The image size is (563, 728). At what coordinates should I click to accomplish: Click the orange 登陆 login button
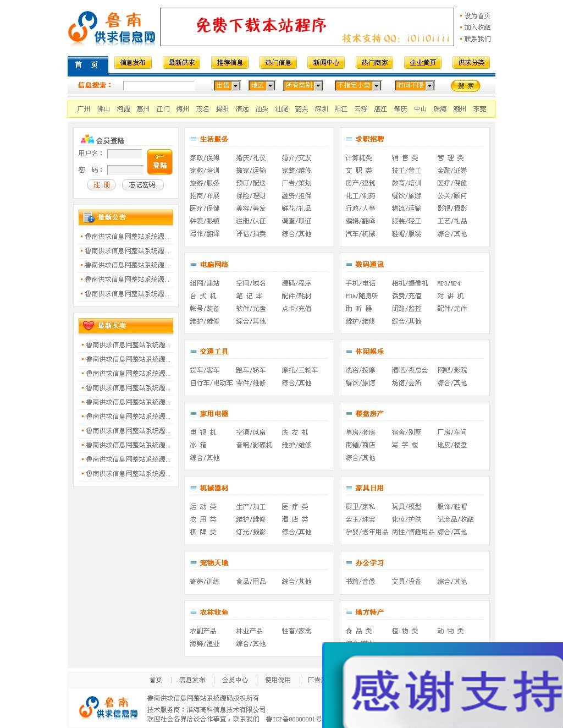tap(160, 162)
